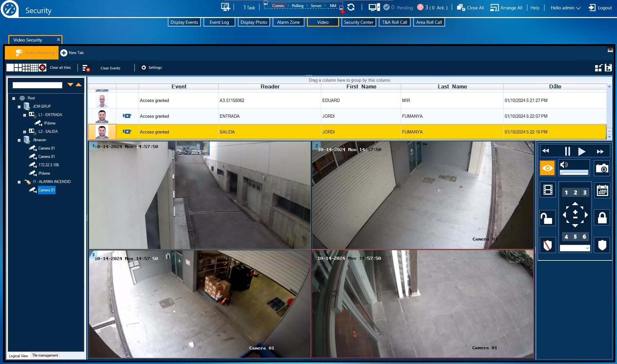Open the calendar date picker icon
This screenshot has height=364, width=617.
[602, 190]
